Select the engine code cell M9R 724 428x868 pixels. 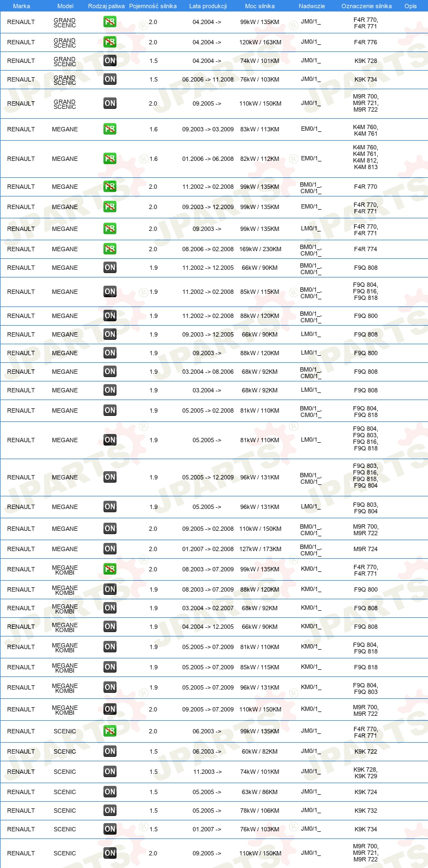366,549
